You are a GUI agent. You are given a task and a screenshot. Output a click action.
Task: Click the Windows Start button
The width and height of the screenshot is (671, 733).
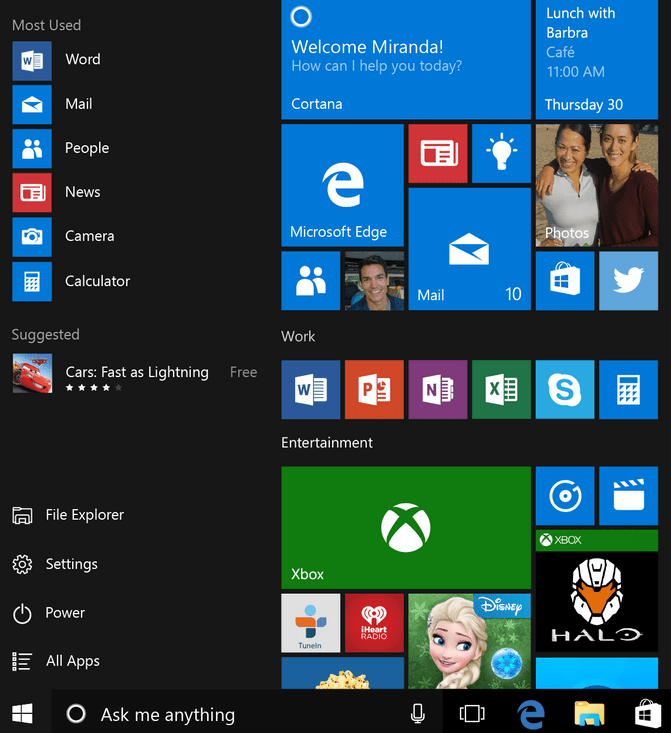[x=22, y=714]
